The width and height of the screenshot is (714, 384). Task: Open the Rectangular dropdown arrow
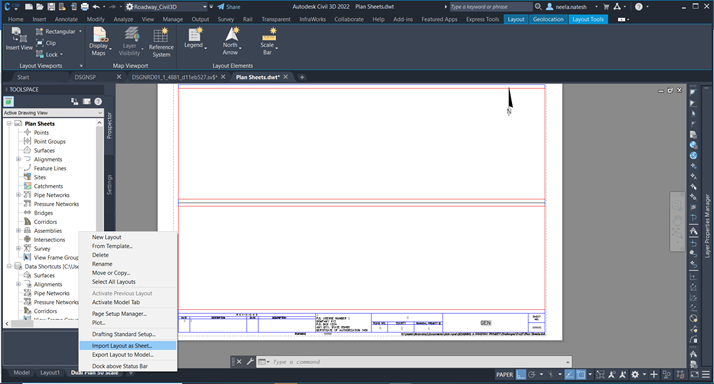click(80, 31)
